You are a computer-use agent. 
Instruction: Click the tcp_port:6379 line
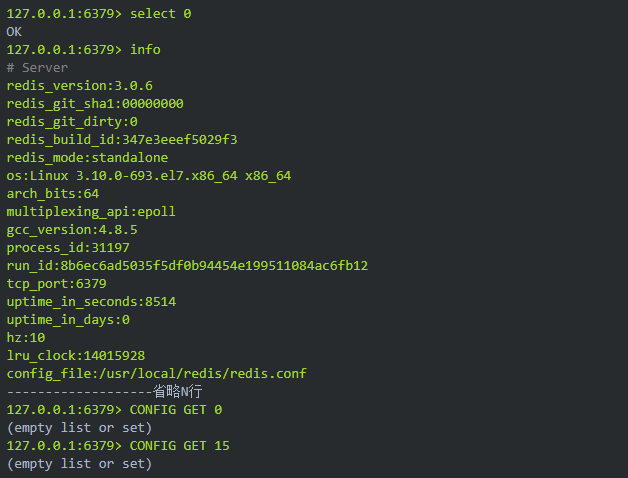(56, 284)
